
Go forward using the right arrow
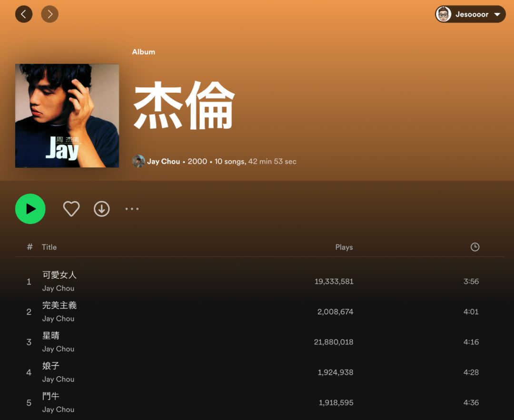click(50, 14)
